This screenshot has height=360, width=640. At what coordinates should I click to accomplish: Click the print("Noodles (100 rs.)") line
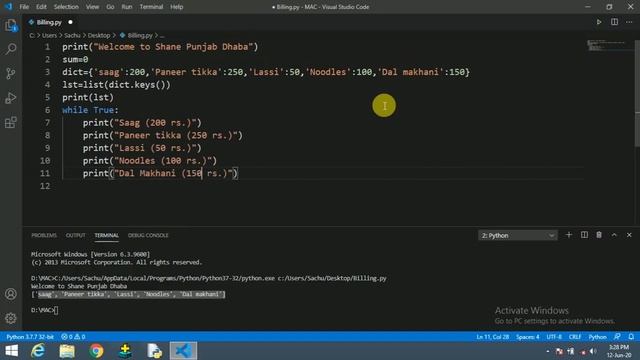point(150,161)
